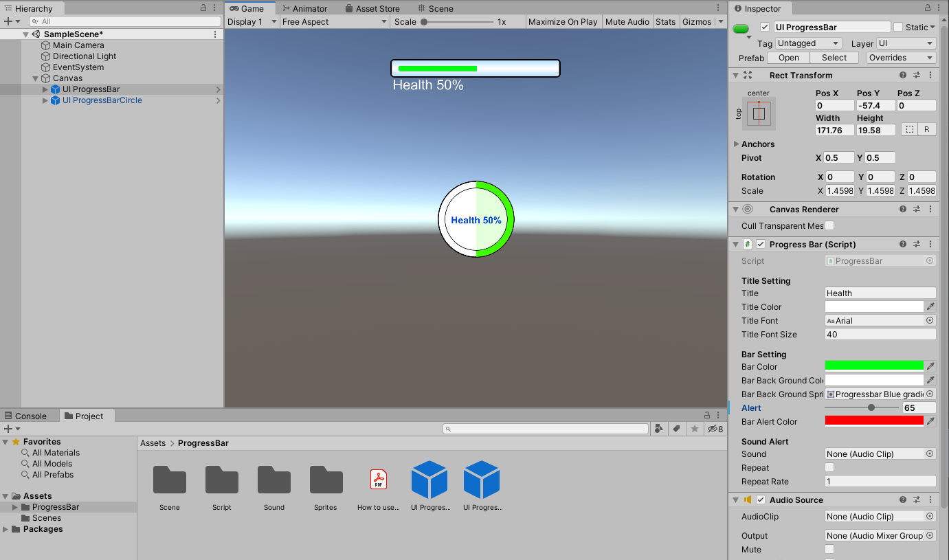The image size is (949, 560).
Task: Open Rect Transform preset selector icon
Action: 917,76
